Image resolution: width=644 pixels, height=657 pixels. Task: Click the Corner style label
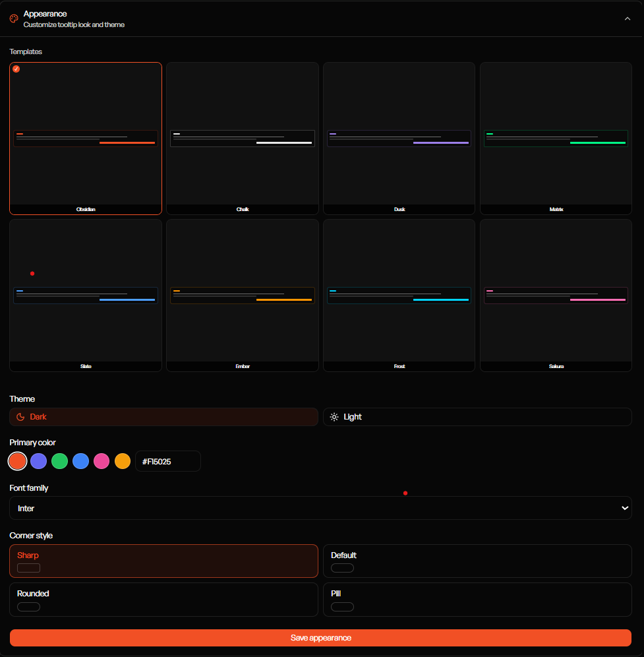(x=31, y=536)
